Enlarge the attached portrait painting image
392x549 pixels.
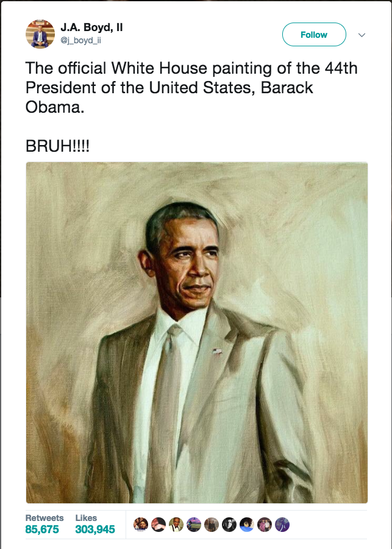coord(197,332)
